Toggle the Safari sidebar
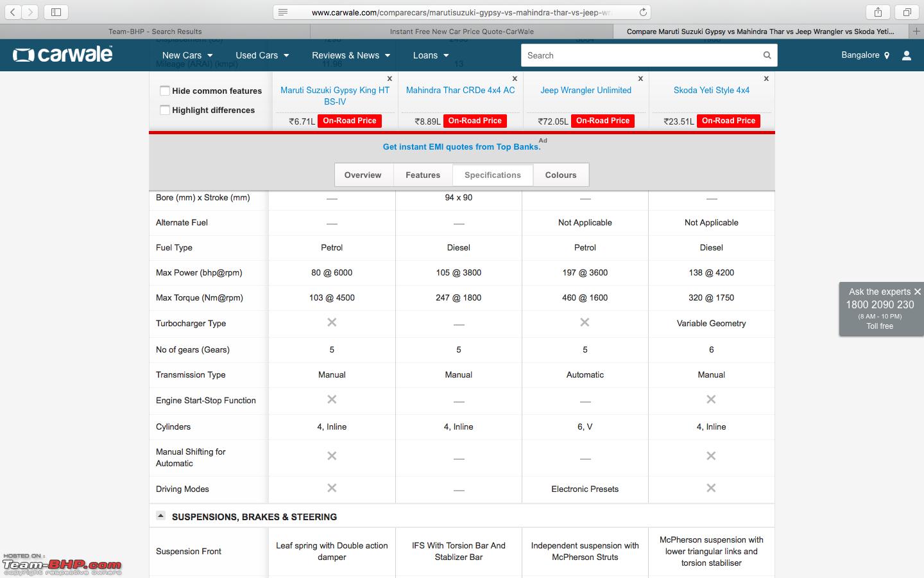Image resolution: width=924 pixels, height=578 pixels. coord(56,12)
